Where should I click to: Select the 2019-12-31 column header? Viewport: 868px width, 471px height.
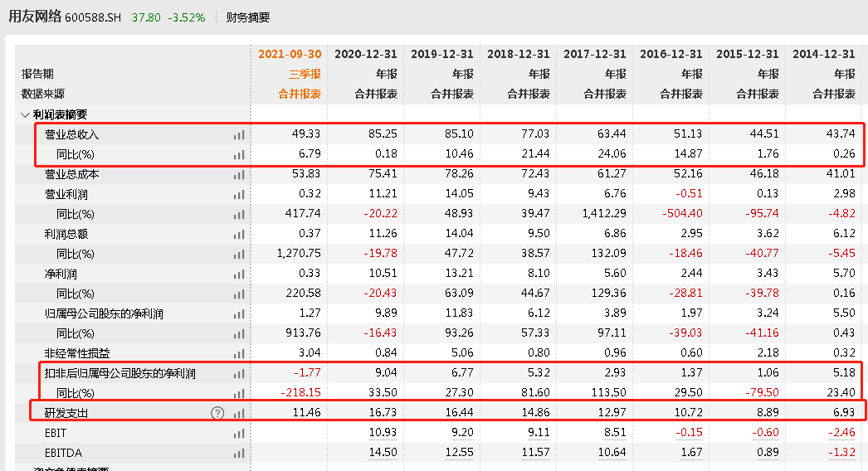tap(442, 54)
